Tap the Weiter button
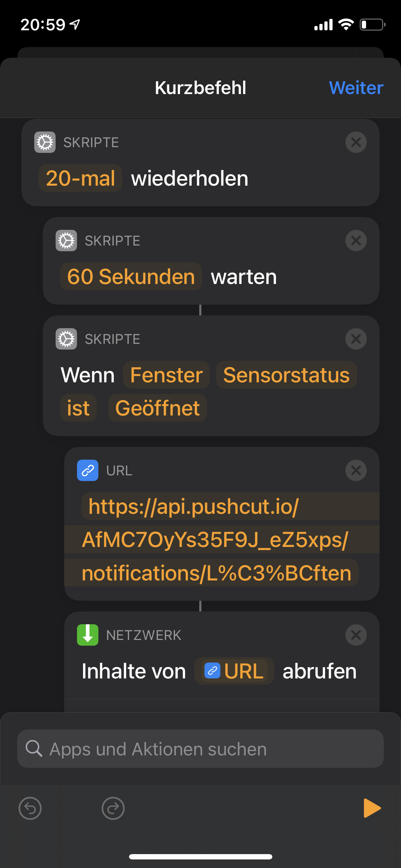 point(356,88)
